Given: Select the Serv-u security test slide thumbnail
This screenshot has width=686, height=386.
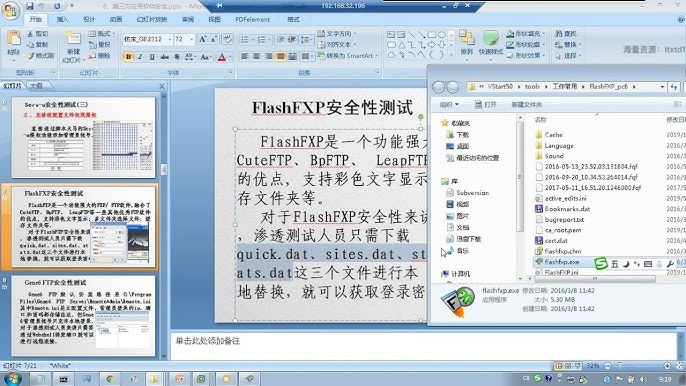Looking at the screenshot, I should click(x=83, y=137).
